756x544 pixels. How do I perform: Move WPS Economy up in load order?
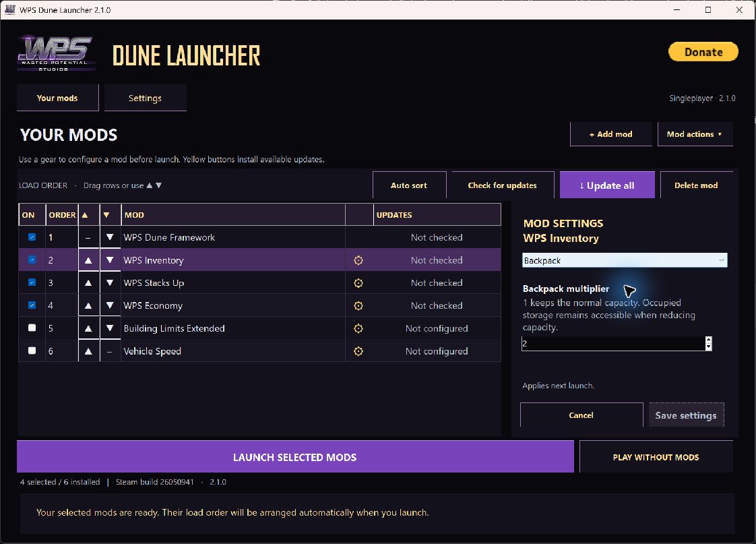(88, 306)
